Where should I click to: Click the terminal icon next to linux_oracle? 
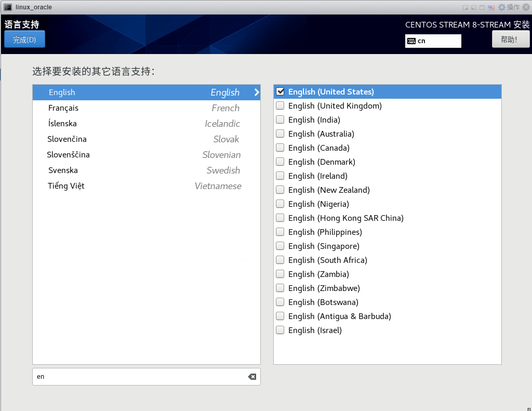tap(8, 7)
